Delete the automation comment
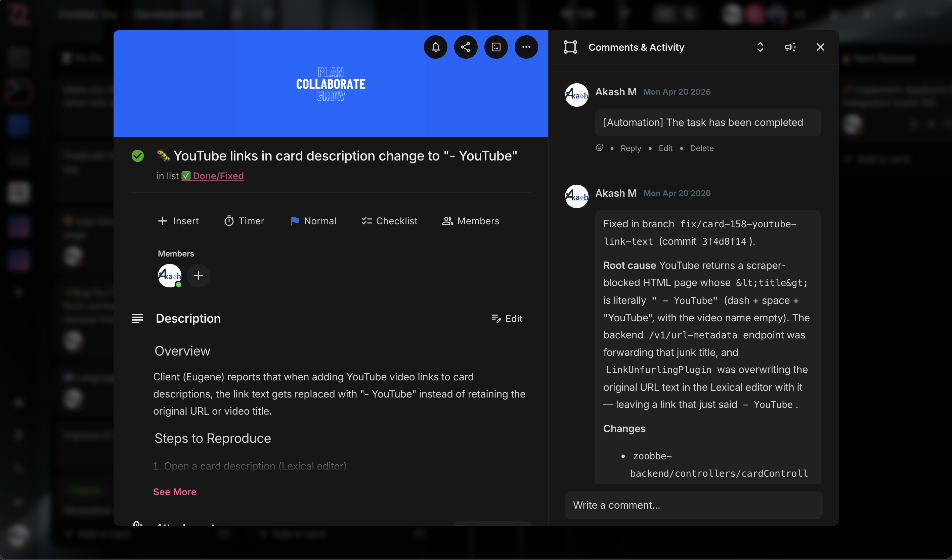Screen dimensions: 952x560 [x=701, y=148]
